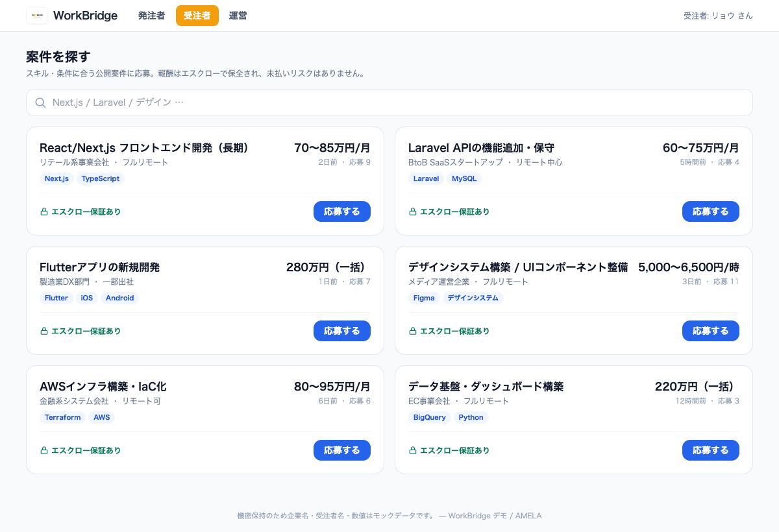Click lock icon on Flutter app card
Viewport: 779px width, 532px height.
pyautogui.click(x=44, y=331)
